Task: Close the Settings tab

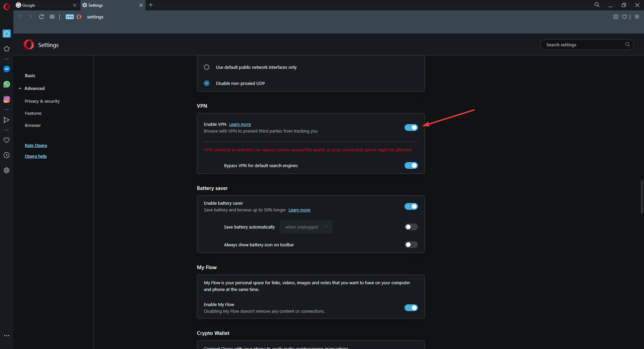Action: click(x=141, y=5)
